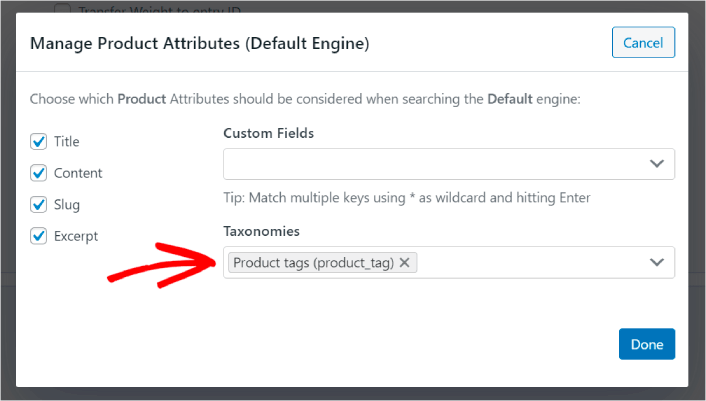This screenshot has width=706, height=401.
Task: Click the Taxonomies heading
Action: tap(261, 231)
